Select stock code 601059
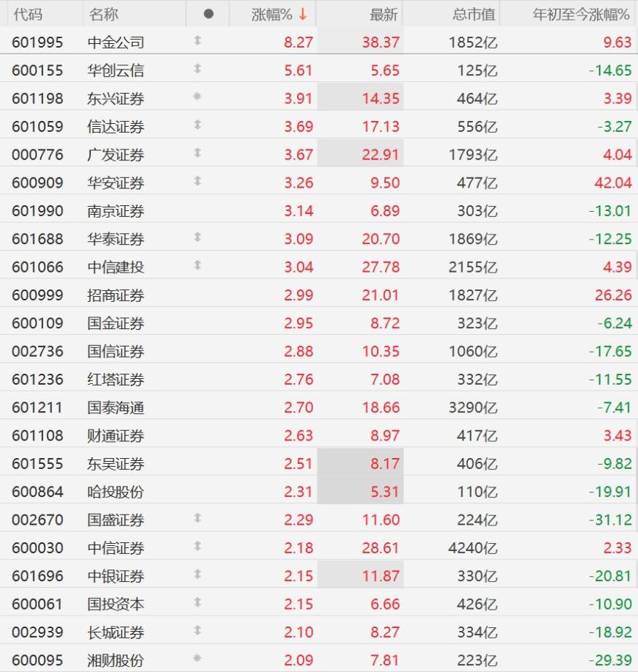Viewport: 638px width, 672px height. click(37, 127)
